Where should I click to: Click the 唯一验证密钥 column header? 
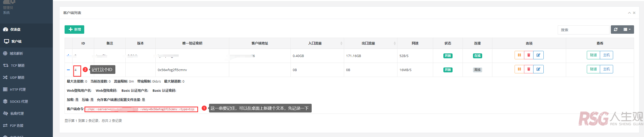(x=192, y=43)
